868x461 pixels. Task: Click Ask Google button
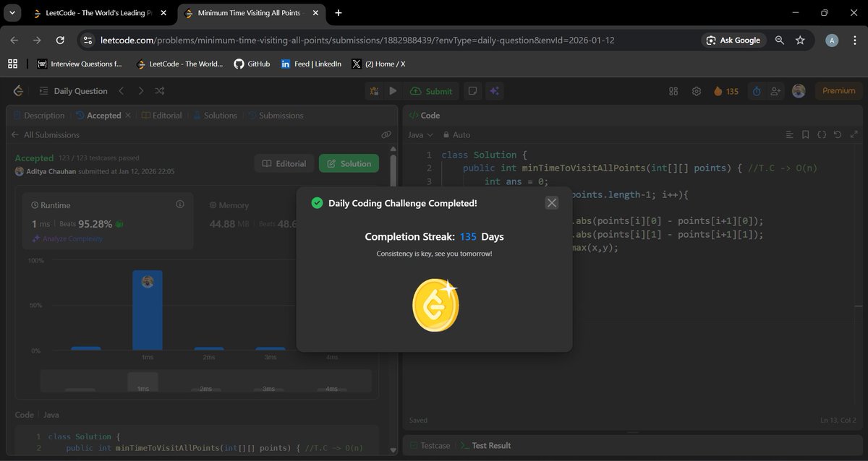pyautogui.click(x=733, y=40)
